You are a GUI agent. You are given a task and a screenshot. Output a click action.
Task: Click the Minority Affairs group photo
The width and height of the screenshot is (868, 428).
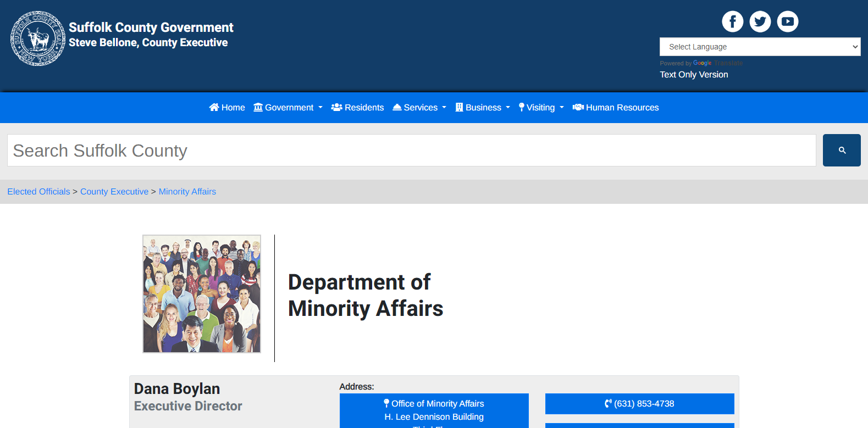pyautogui.click(x=202, y=294)
